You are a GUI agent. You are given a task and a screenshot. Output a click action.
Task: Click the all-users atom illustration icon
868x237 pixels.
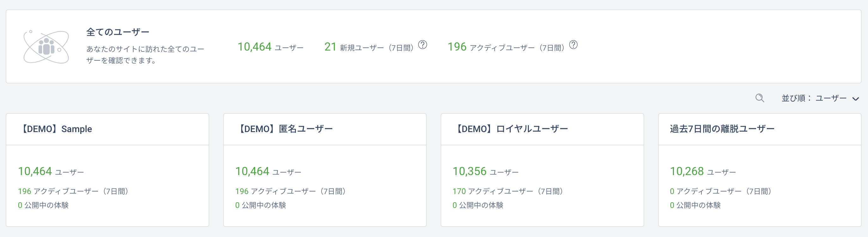[46, 47]
